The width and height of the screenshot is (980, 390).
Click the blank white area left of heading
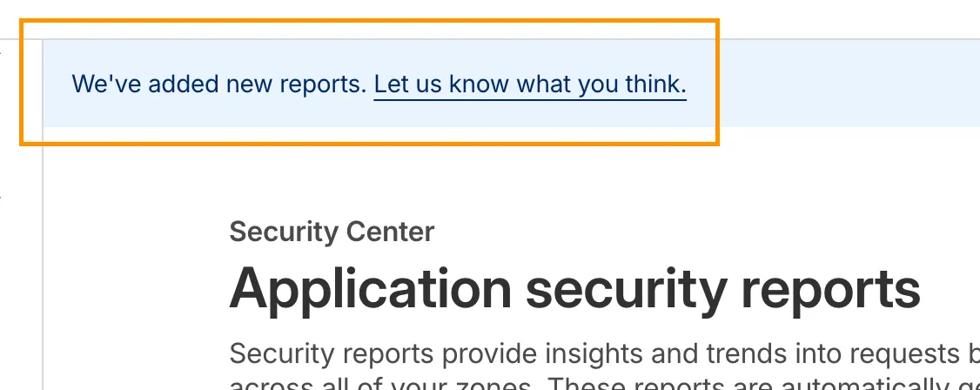(x=131, y=287)
